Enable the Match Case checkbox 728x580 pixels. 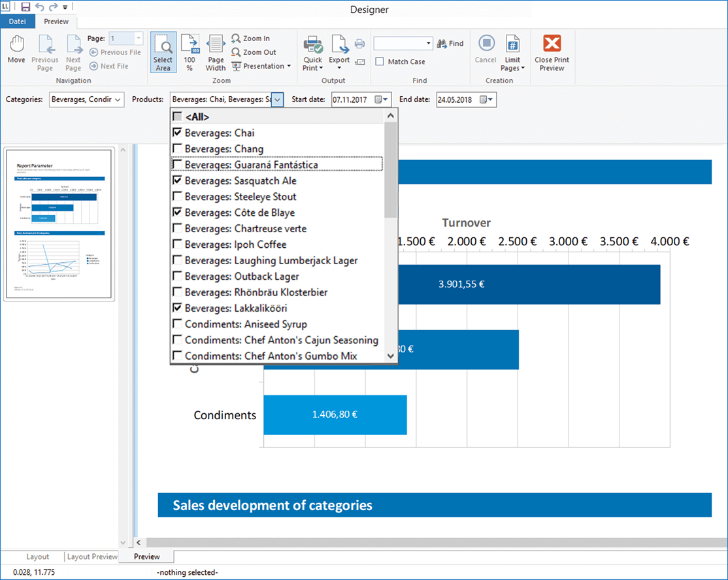380,61
